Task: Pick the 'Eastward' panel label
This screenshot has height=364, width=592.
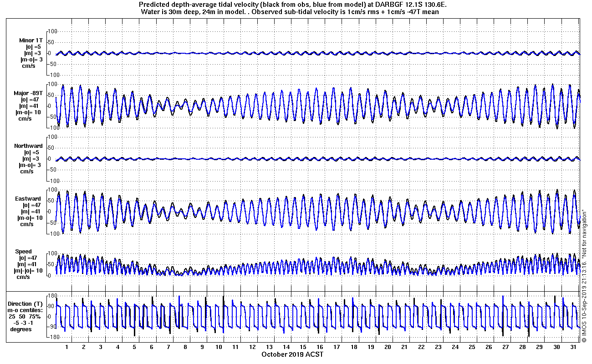Action: pos(28,199)
